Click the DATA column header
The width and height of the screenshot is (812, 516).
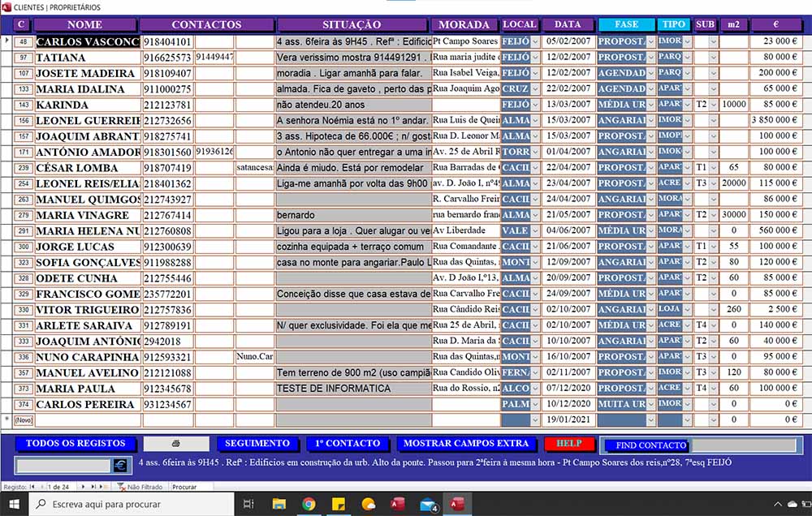tap(568, 24)
